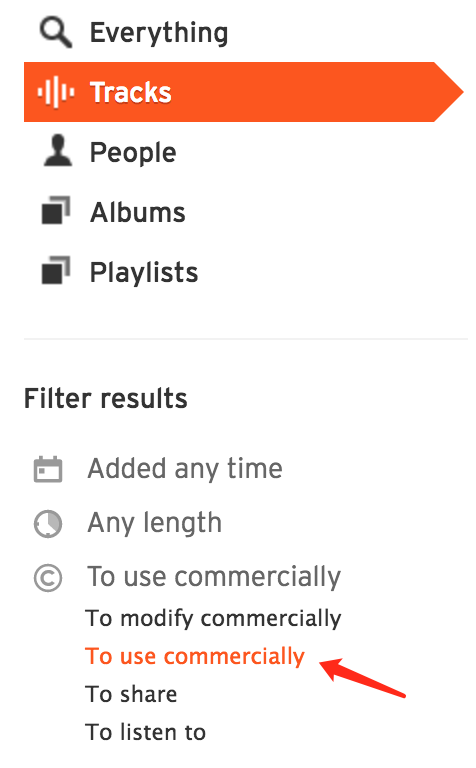Select the orange To use commercially option
Image resolution: width=476 pixels, height=768 pixels.
pos(194,656)
